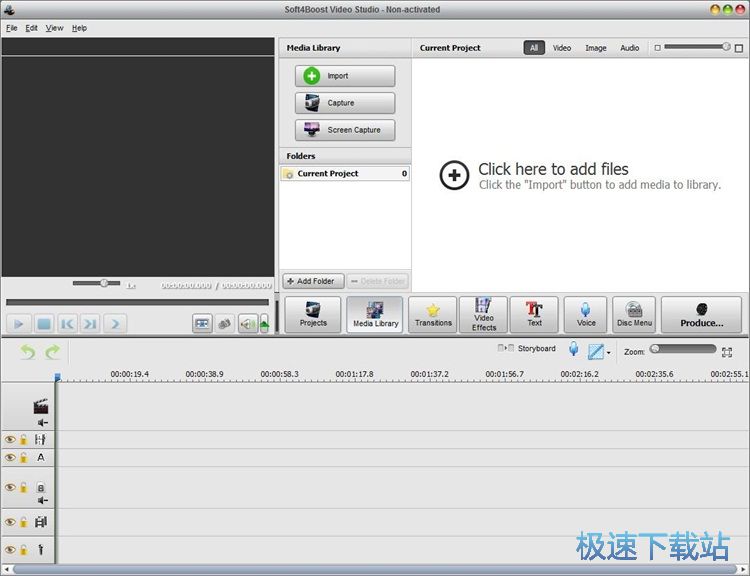Click the Add Folder button

pyautogui.click(x=313, y=281)
